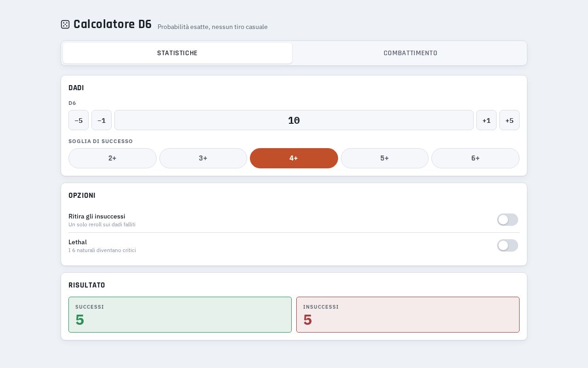Screen dimensions: 588x368
Task: Click the 'Soglia di successo' label
Action: [101, 141]
